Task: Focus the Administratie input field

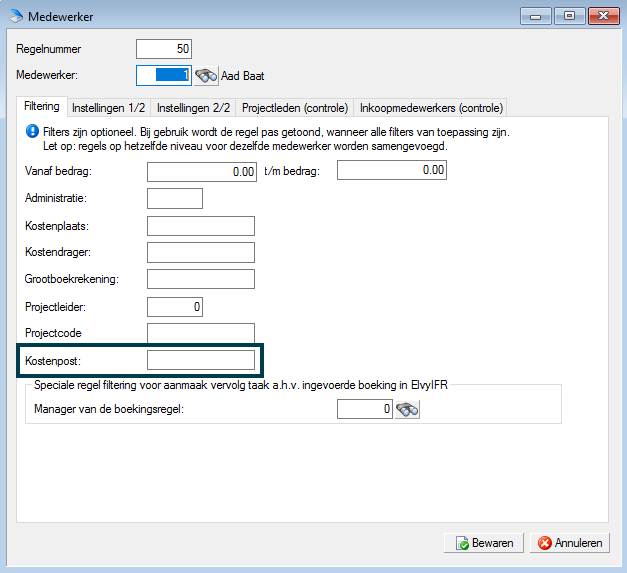Action: click(175, 198)
